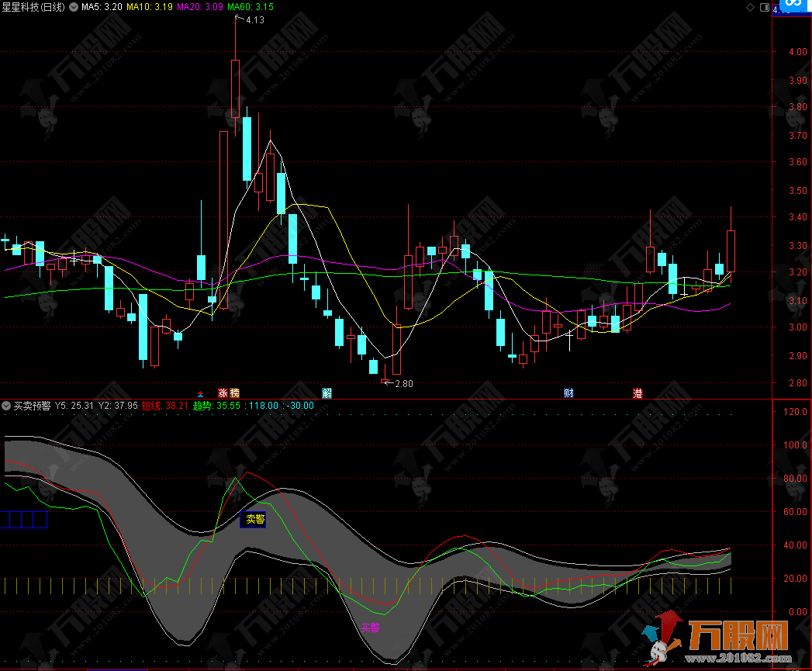Screen dimensions: 812x671
Task: Click the 60.00 indicator axis label
Action: click(796, 511)
